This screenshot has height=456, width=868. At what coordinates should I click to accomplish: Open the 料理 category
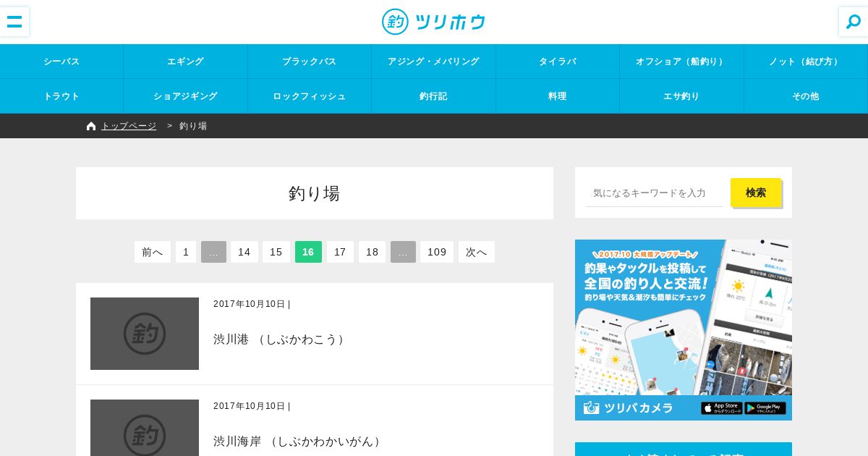click(x=558, y=96)
